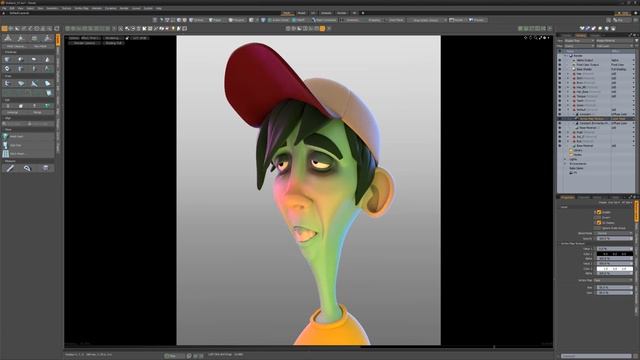The image size is (640, 360).
Task: Expand the Hat material group
Action: (x=568, y=73)
